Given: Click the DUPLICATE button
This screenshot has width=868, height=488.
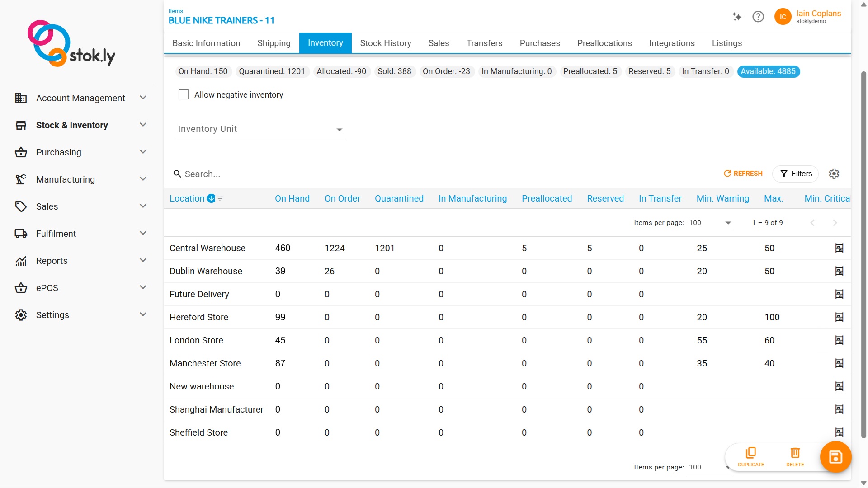Looking at the screenshot, I should click(750, 456).
